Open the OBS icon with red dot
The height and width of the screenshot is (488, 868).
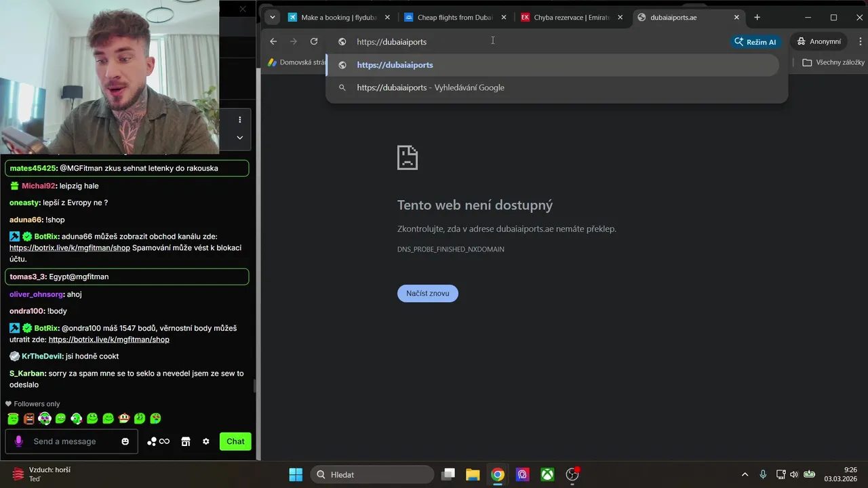572,474
